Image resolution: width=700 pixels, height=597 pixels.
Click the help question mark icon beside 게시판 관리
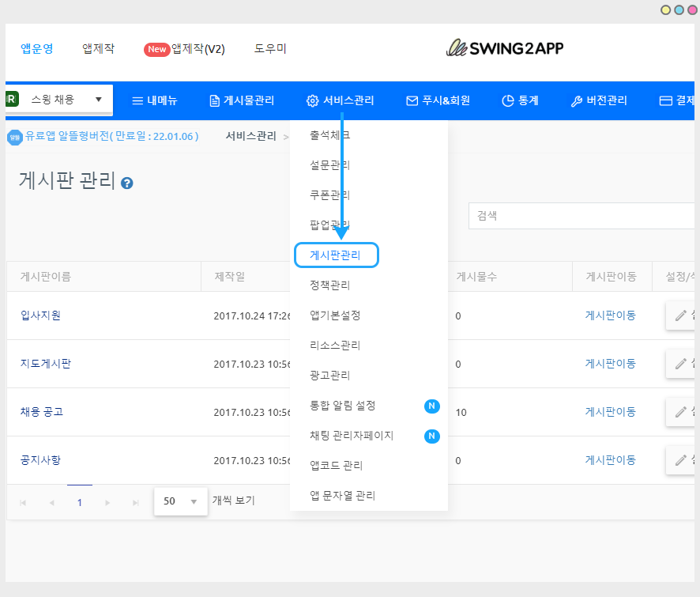[x=126, y=183]
